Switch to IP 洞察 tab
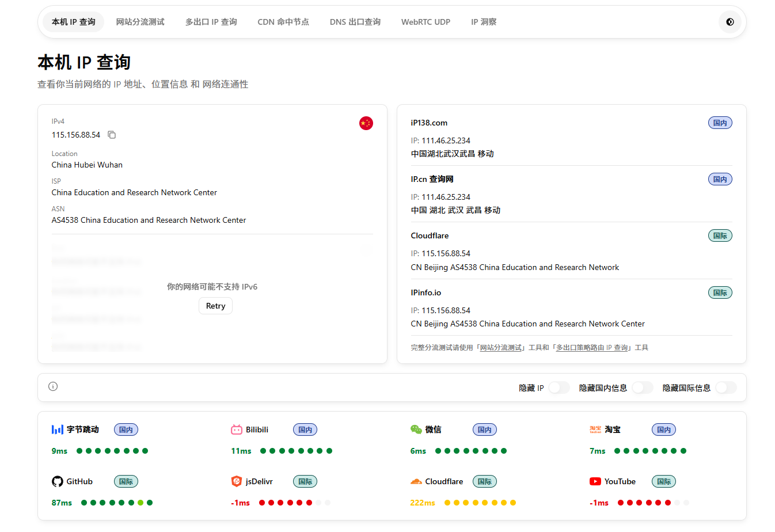The image size is (775, 532). (x=484, y=21)
